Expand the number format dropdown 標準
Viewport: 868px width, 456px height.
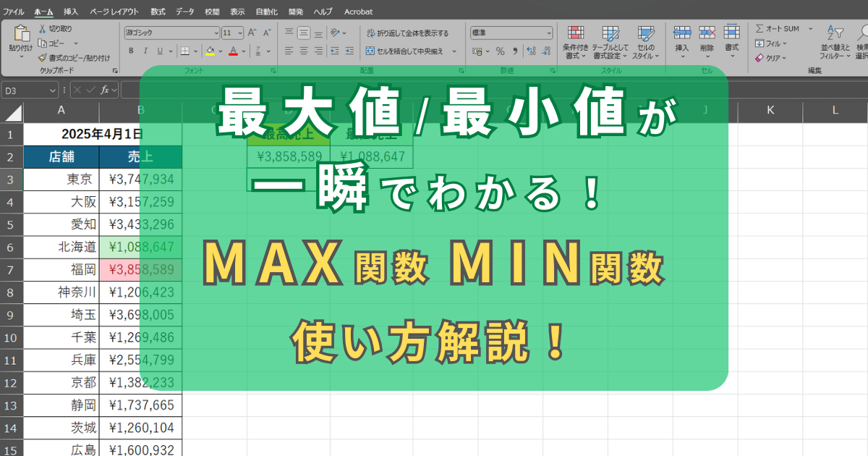pyautogui.click(x=511, y=33)
